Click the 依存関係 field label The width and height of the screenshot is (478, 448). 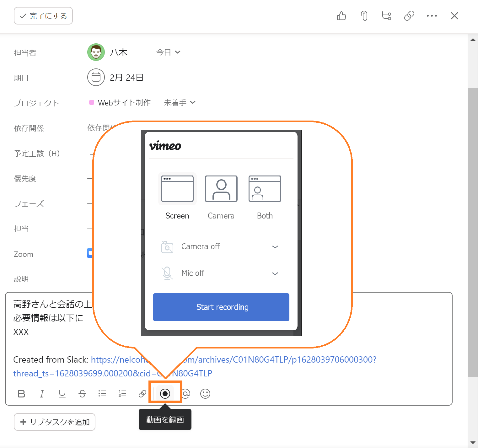[x=29, y=128]
